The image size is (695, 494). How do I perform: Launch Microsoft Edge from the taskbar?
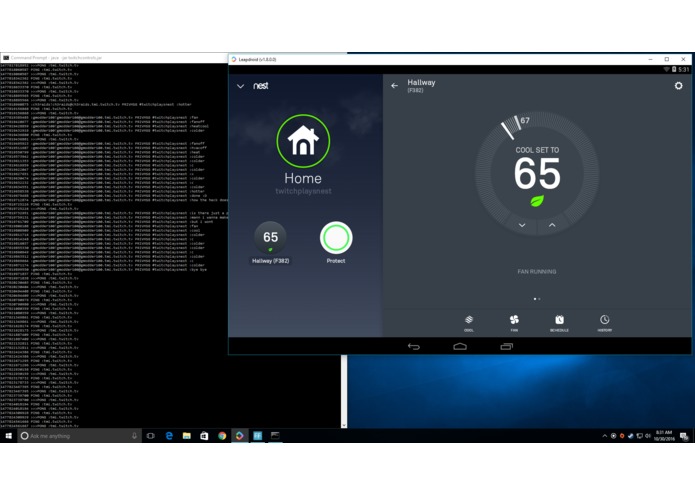point(169,436)
